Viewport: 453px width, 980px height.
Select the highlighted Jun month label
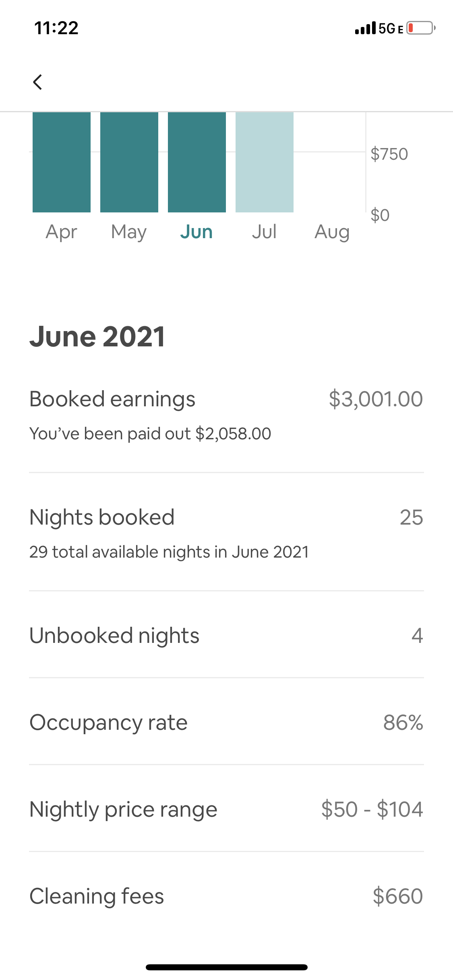pyautogui.click(x=197, y=232)
